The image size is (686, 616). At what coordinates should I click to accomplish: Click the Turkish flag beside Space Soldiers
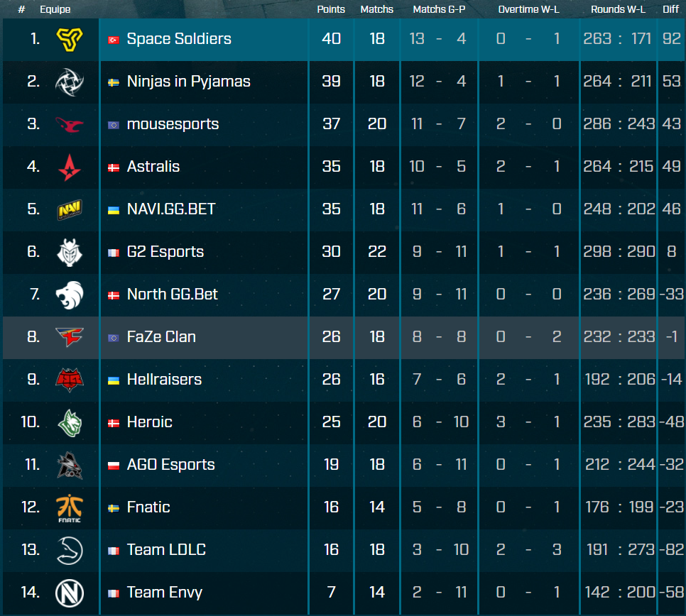(114, 40)
